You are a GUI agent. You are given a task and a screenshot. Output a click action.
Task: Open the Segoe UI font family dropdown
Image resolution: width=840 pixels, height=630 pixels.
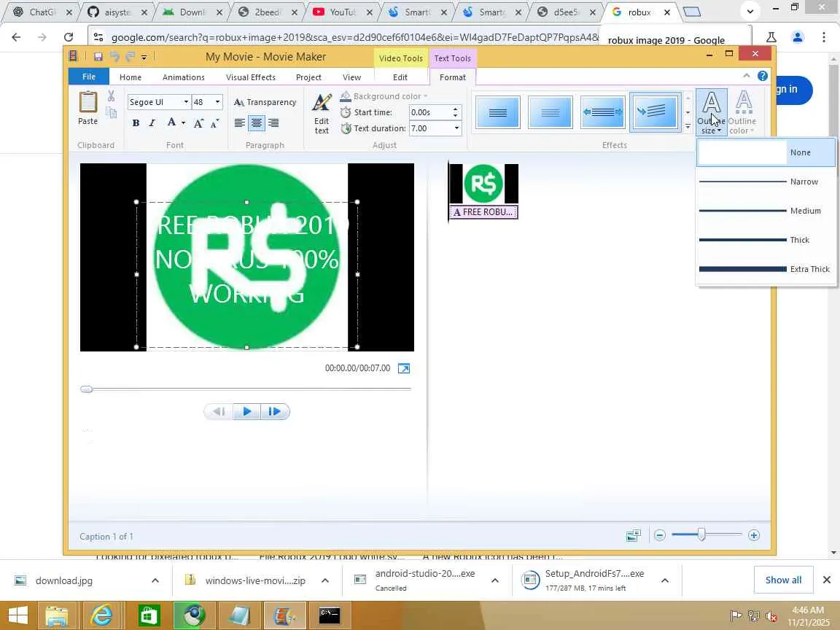point(186,102)
